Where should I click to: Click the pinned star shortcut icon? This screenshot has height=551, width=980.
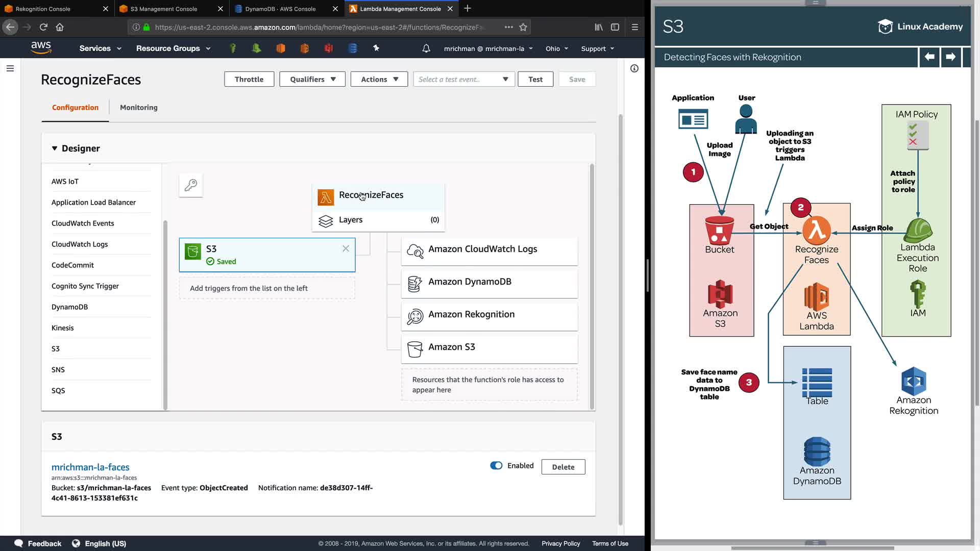click(x=376, y=48)
